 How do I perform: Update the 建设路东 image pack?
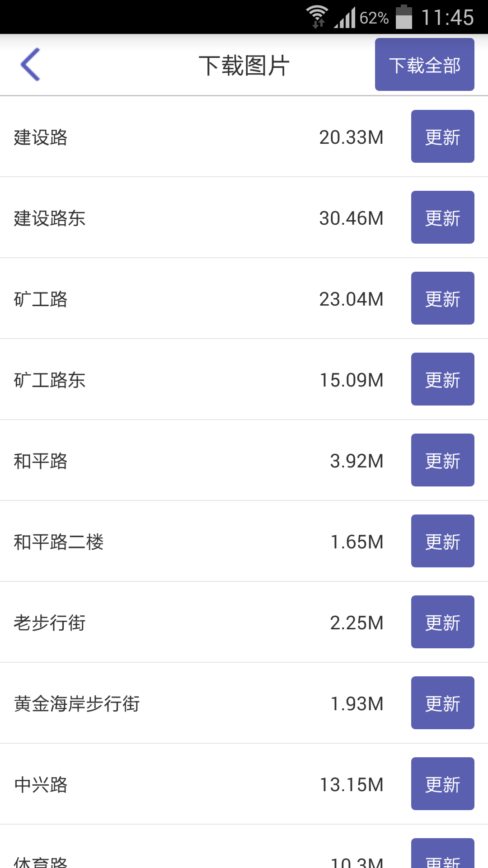tap(442, 217)
